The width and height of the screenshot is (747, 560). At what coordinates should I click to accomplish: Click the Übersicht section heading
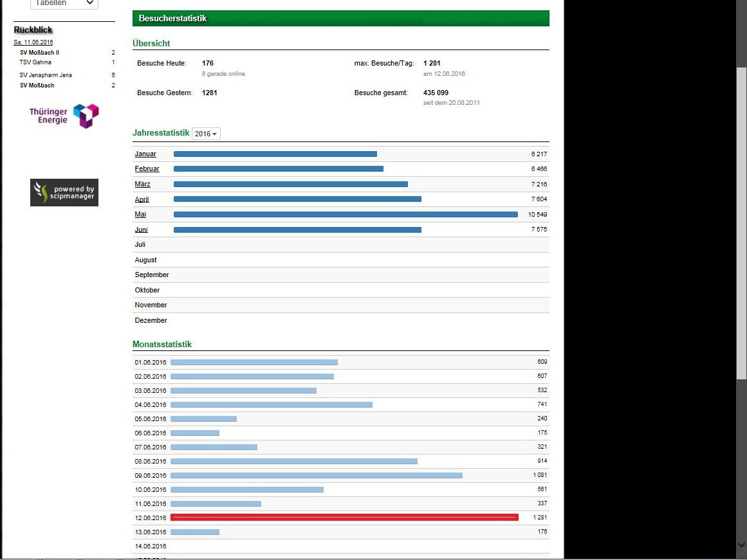coord(151,43)
